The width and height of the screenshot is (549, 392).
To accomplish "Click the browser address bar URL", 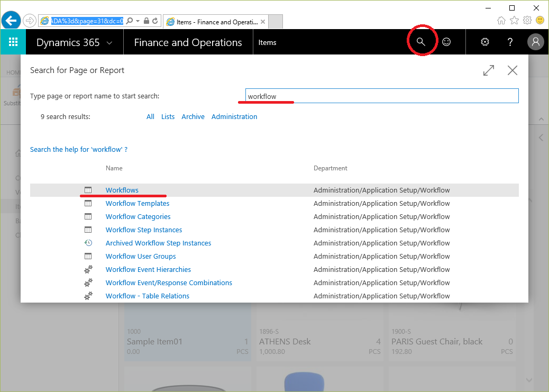I will coord(87,21).
